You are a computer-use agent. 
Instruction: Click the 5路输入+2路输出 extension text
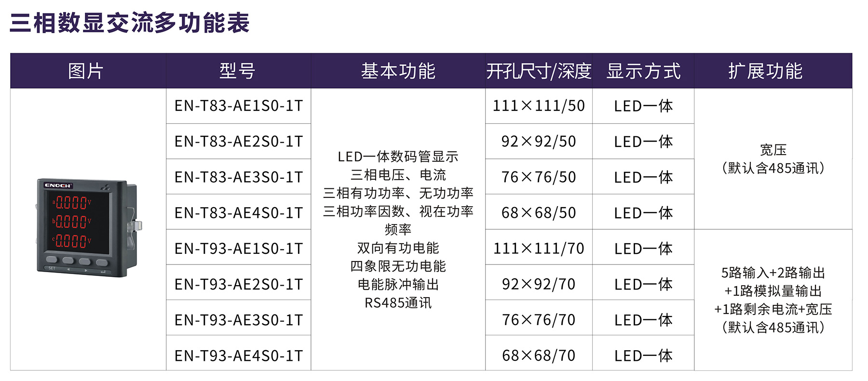(x=773, y=273)
